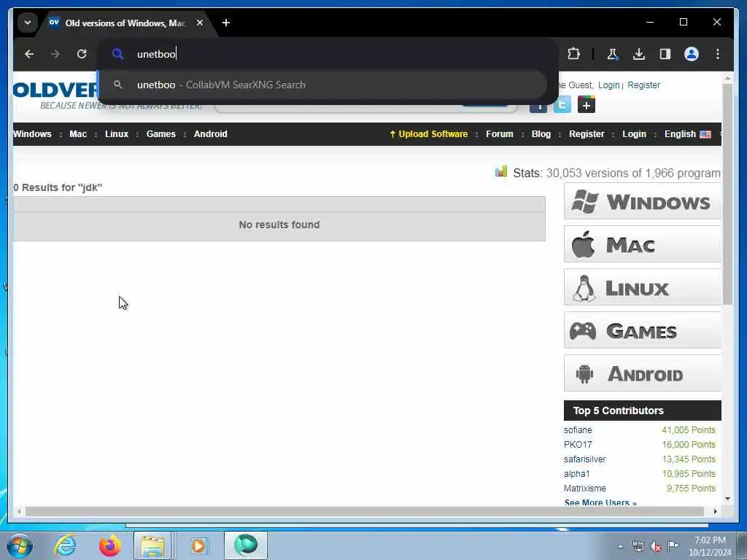Click Register in the black nav bar
The height and width of the screenshot is (560, 747).
point(587,134)
